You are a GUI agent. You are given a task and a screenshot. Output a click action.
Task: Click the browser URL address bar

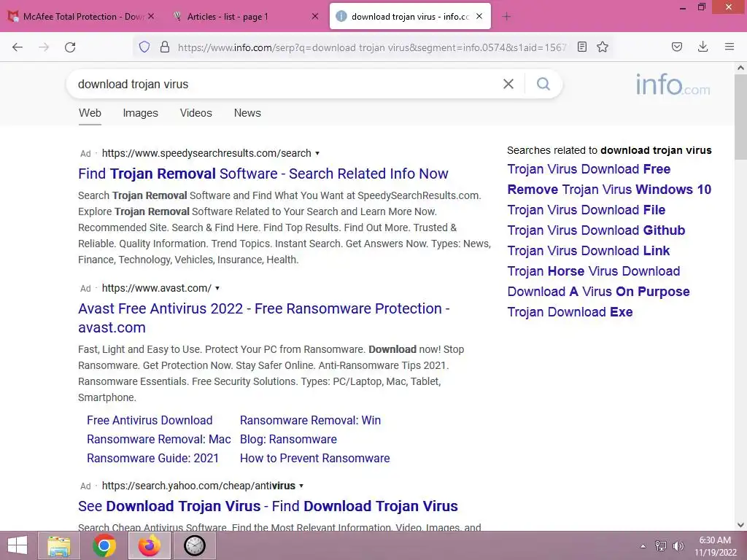[x=371, y=47]
